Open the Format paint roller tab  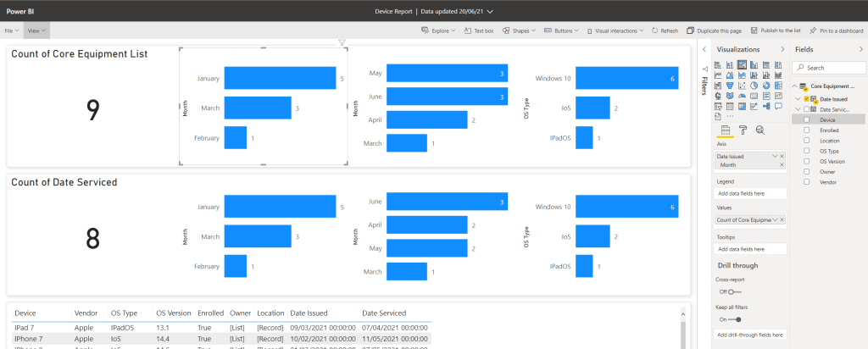click(x=743, y=130)
